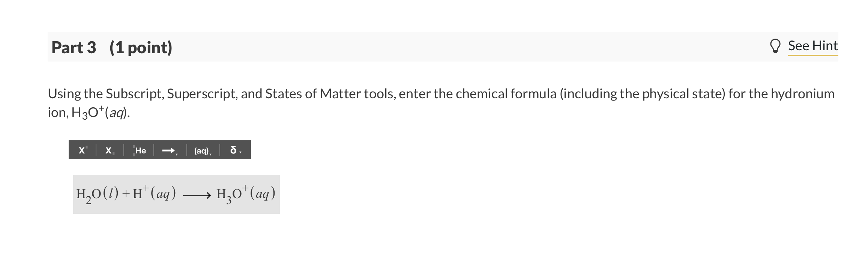Click the isotope notation (He) tool
The image size is (868, 260).
pyautogui.click(x=140, y=150)
